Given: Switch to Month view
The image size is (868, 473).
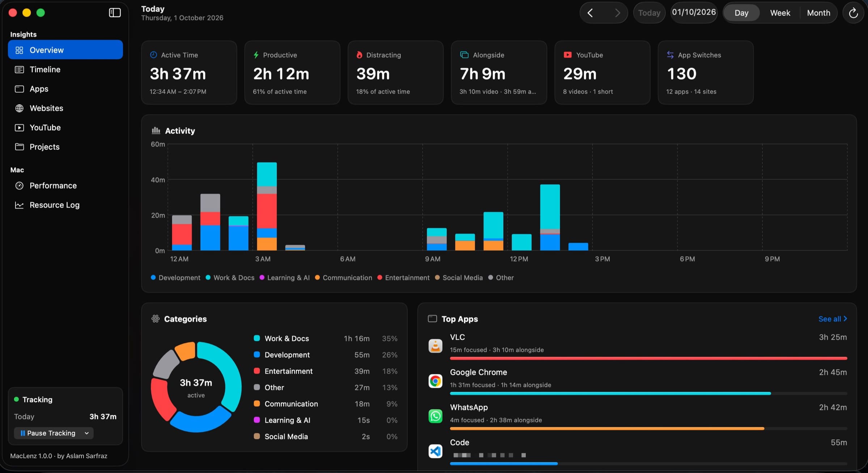Looking at the screenshot, I should [818, 13].
